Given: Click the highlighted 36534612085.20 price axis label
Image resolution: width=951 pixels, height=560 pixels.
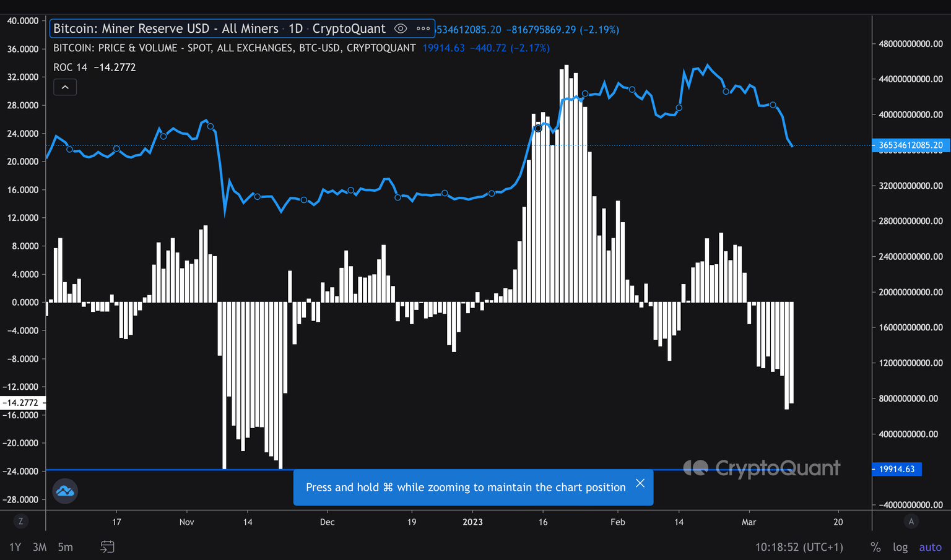Looking at the screenshot, I should tap(910, 145).
